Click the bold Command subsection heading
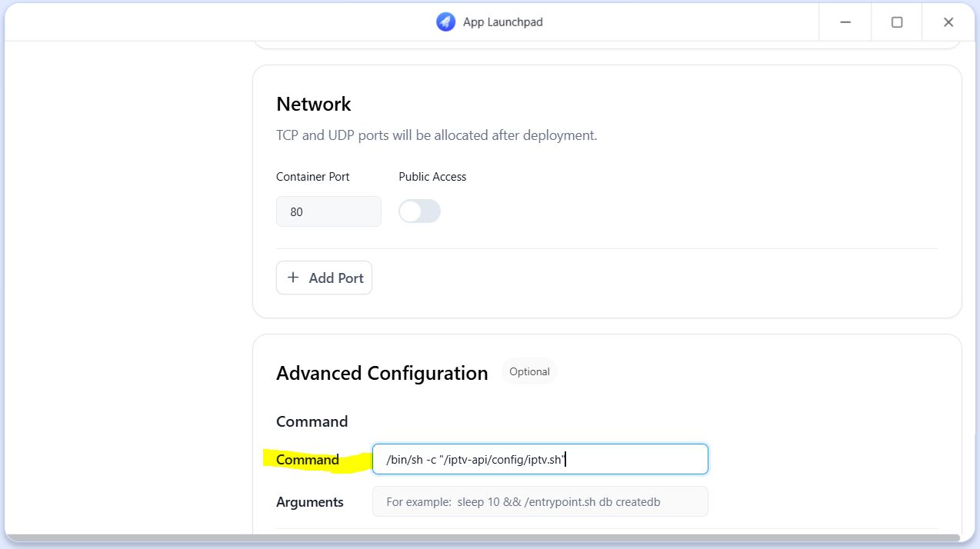This screenshot has height=549, width=980. (x=312, y=421)
